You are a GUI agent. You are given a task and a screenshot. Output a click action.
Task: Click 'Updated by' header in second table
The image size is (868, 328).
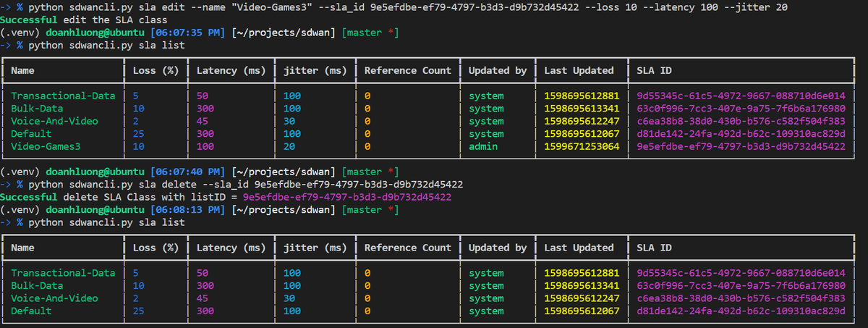click(498, 248)
